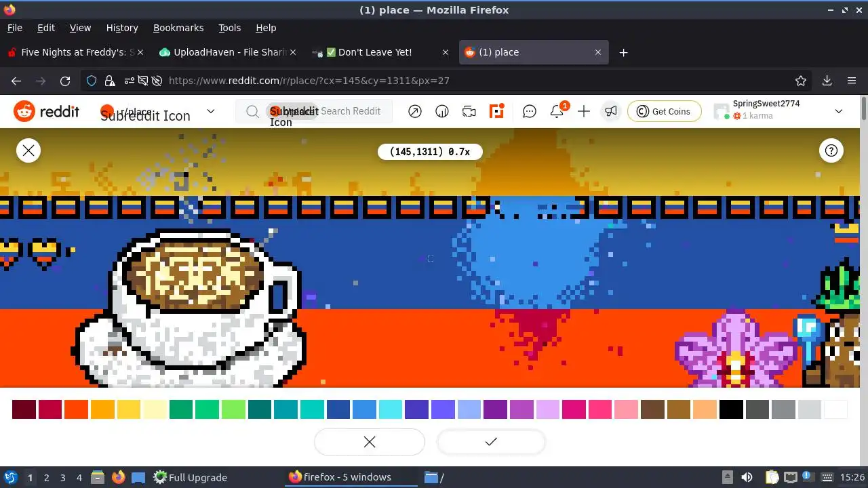Switch to UploadHaven tab
868x488 pixels.
(229, 52)
